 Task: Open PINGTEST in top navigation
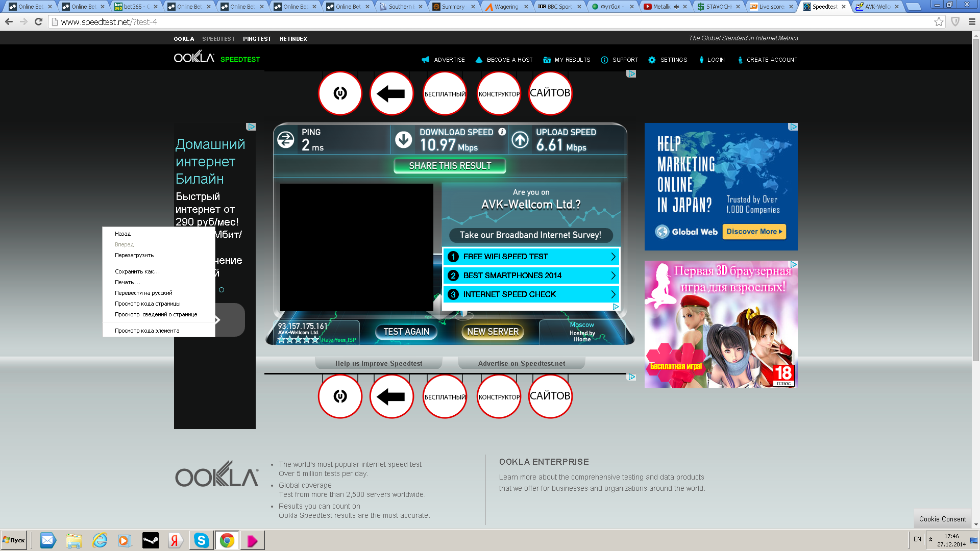point(257,39)
